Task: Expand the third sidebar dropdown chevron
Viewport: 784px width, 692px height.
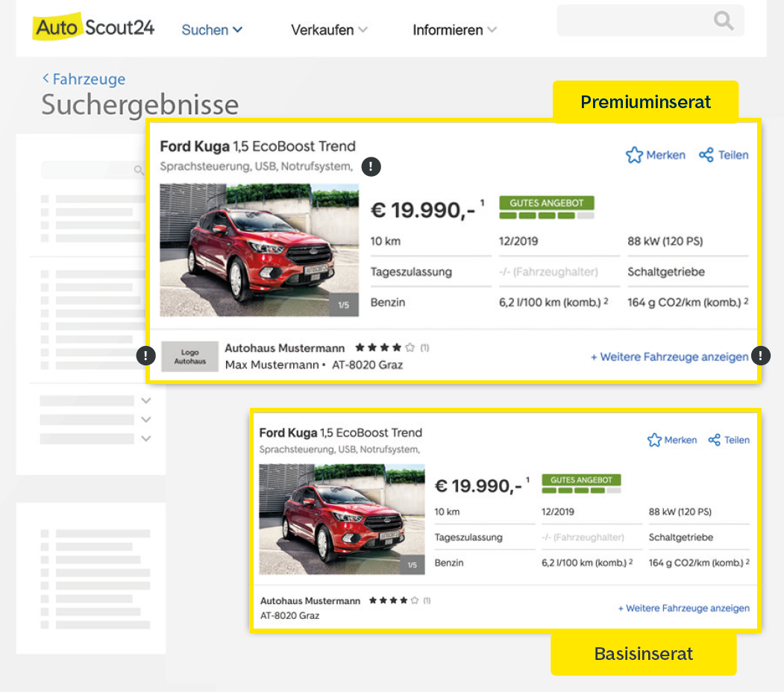Action: click(145, 438)
